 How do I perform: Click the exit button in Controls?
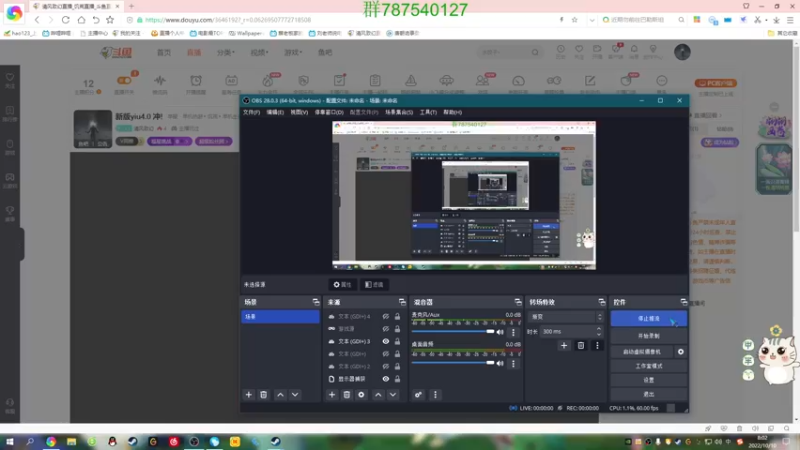[x=648, y=394]
